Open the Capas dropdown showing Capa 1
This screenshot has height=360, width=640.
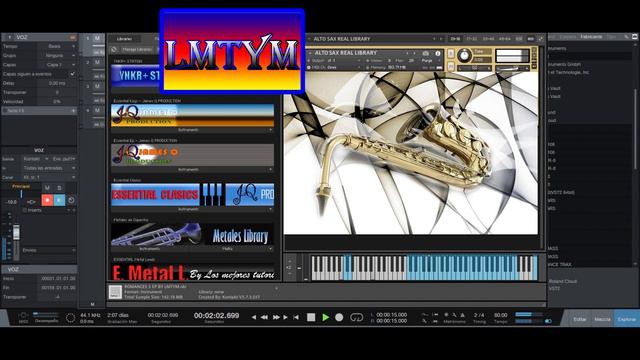pyautogui.click(x=57, y=64)
